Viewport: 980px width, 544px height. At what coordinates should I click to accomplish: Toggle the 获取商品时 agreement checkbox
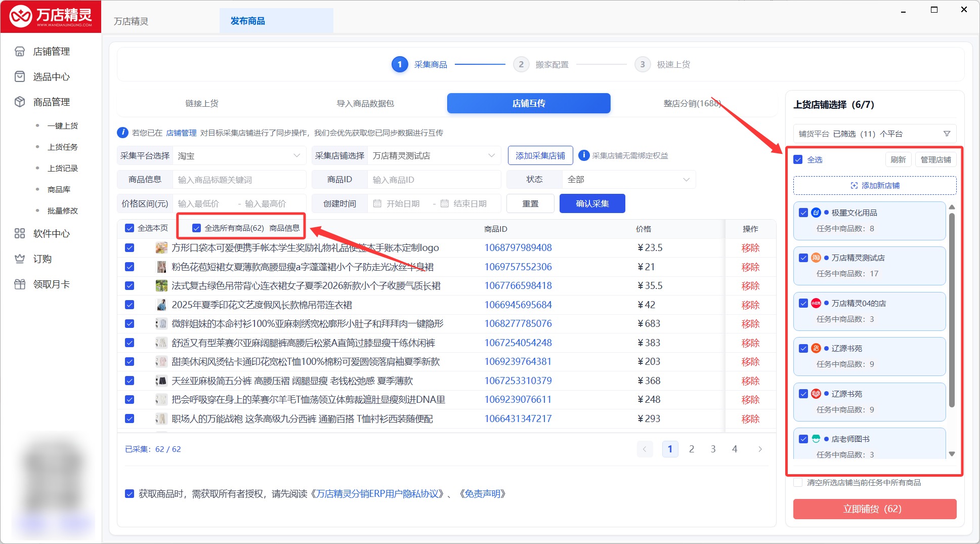(130, 493)
